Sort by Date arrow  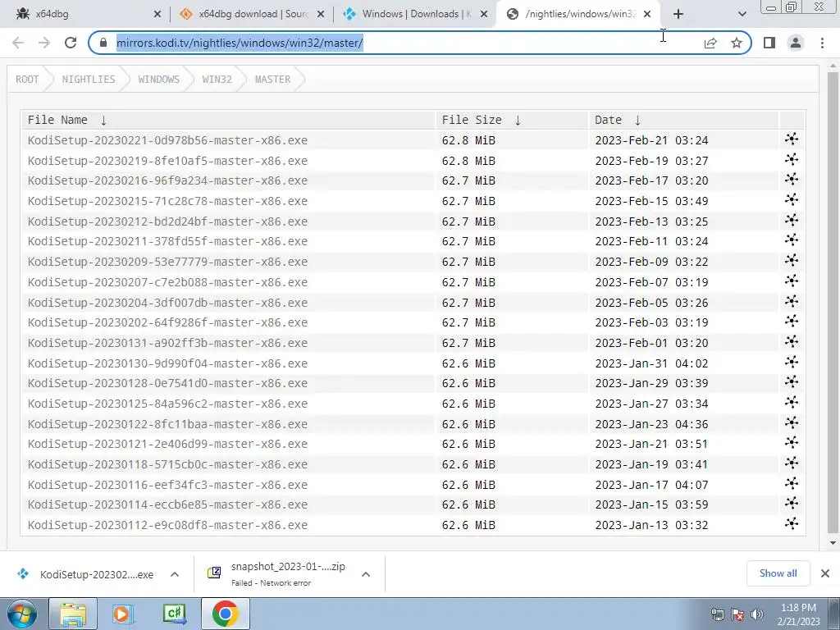coord(637,121)
